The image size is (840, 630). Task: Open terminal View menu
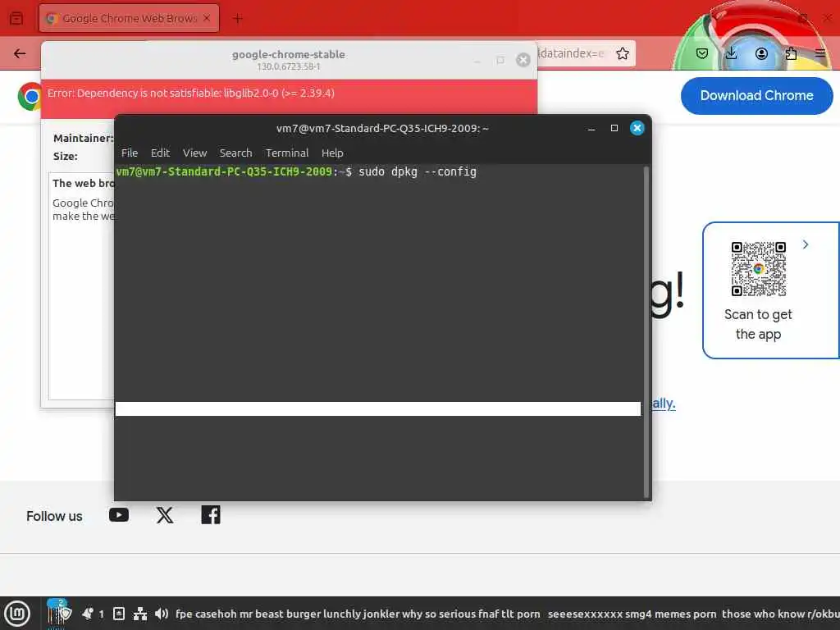pyautogui.click(x=194, y=153)
